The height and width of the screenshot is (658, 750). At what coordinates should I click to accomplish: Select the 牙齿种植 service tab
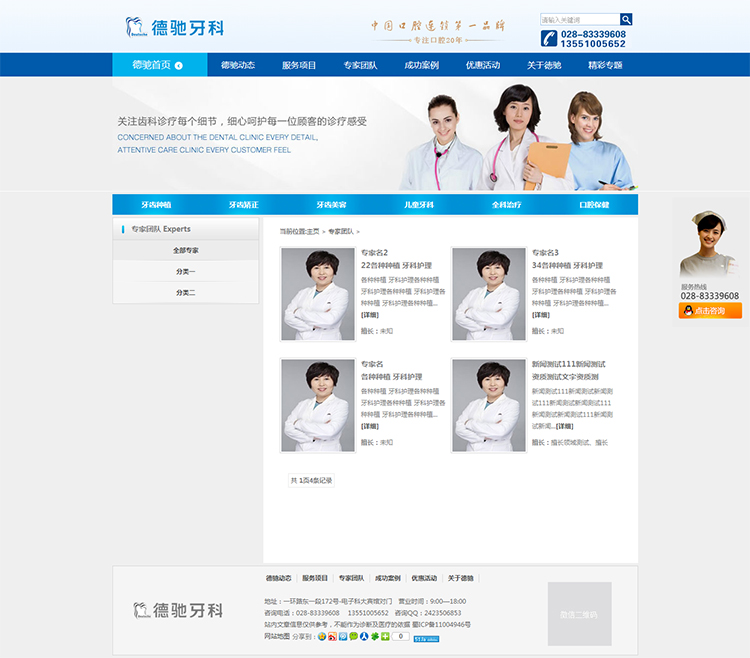[x=156, y=204]
